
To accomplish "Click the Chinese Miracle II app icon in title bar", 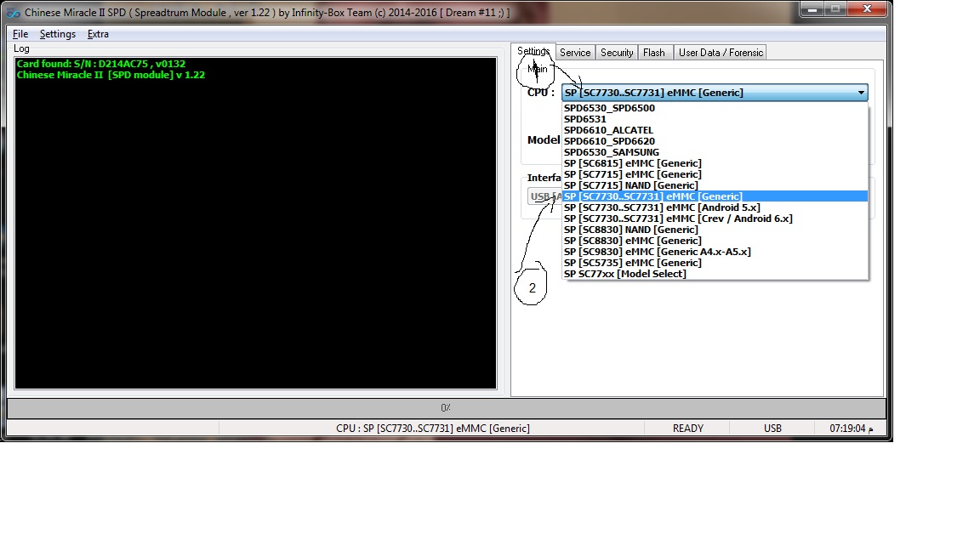I will click(x=13, y=13).
